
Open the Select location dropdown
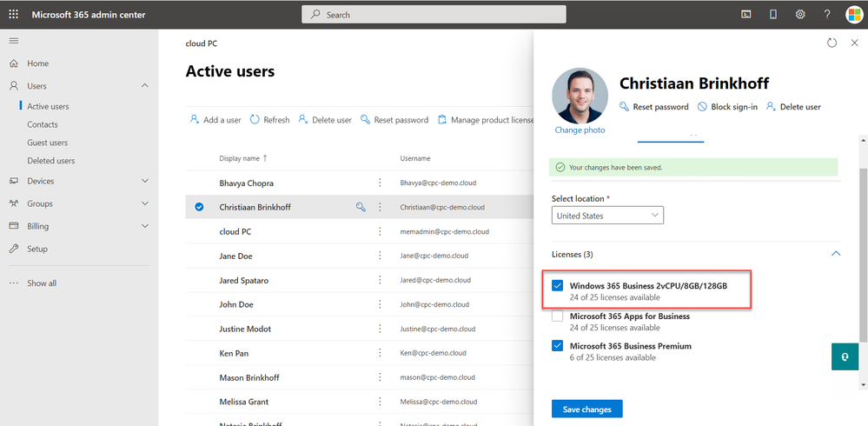point(607,216)
